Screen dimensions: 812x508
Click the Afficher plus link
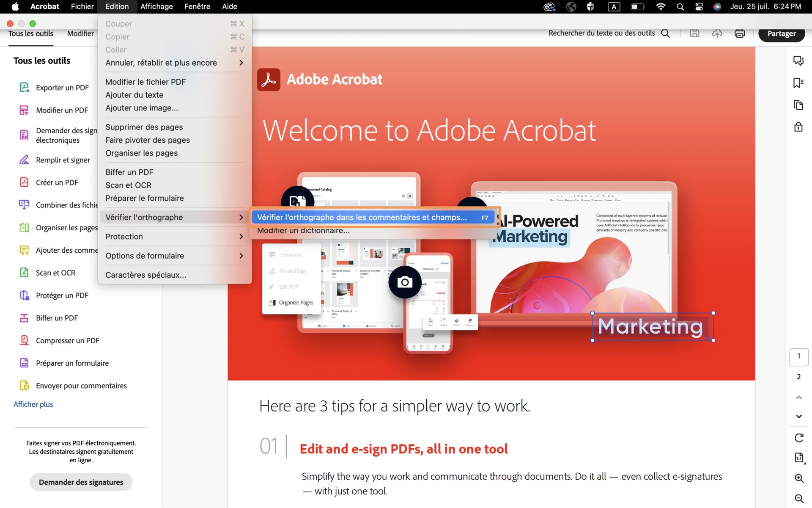click(33, 404)
